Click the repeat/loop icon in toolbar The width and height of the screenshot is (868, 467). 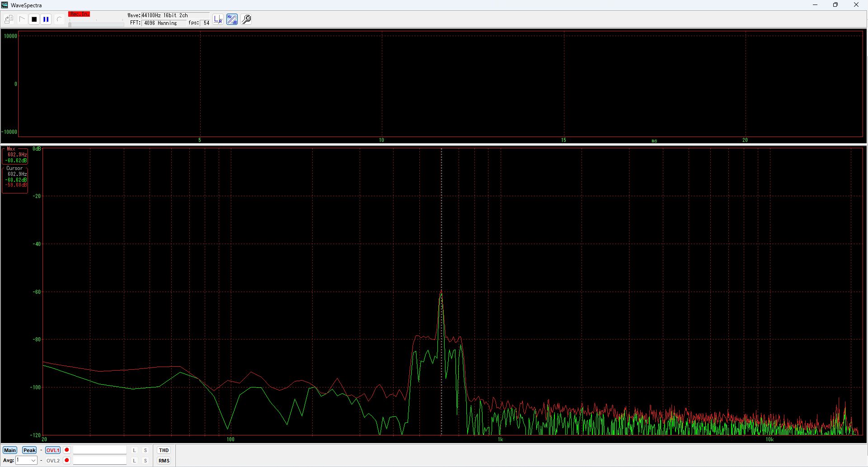point(59,19)
